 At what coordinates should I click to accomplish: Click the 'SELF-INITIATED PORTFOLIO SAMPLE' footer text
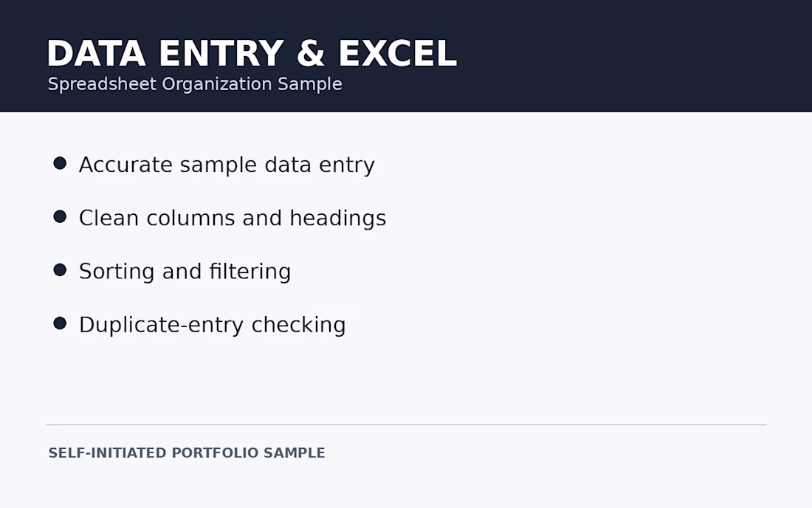coord(187,453)
